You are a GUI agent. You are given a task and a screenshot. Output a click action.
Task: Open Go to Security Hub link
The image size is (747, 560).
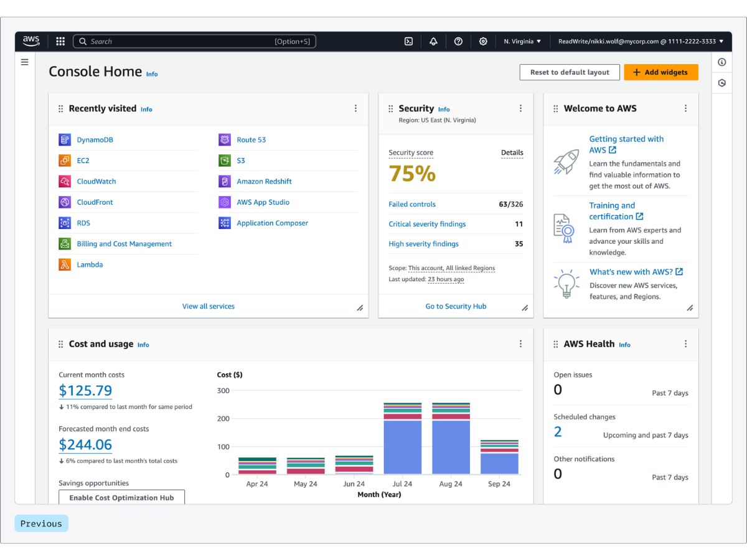point(456,306)
